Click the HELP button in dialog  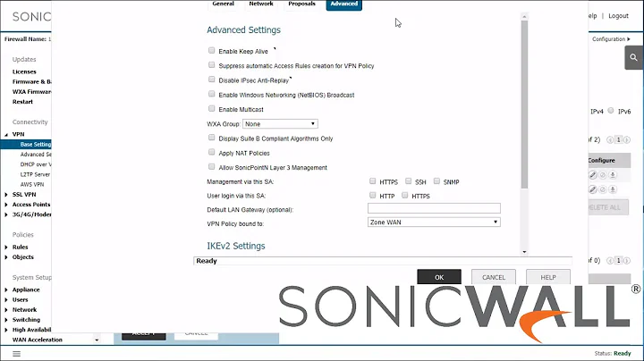click(548, 277)
